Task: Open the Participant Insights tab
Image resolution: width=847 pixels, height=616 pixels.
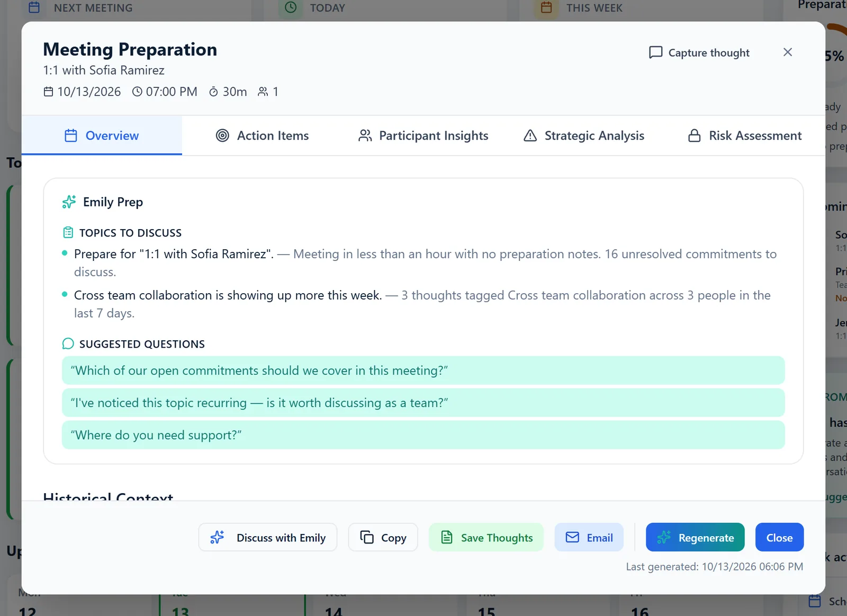Action: [423, 135]
